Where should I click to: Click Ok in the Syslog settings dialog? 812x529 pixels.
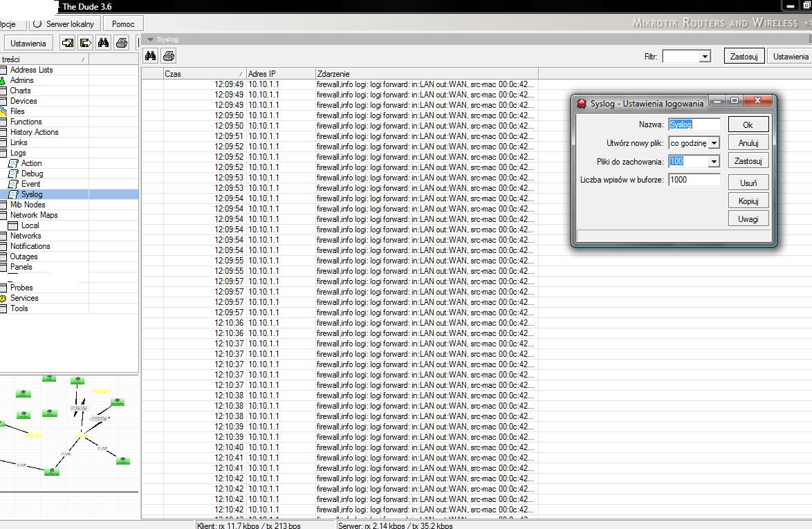(748, 124)
